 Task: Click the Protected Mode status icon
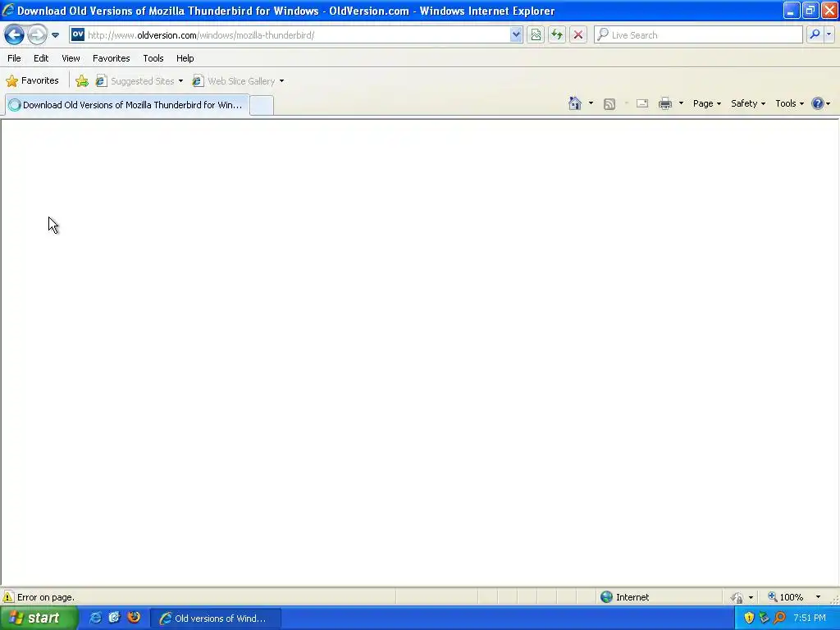point(737,597)
